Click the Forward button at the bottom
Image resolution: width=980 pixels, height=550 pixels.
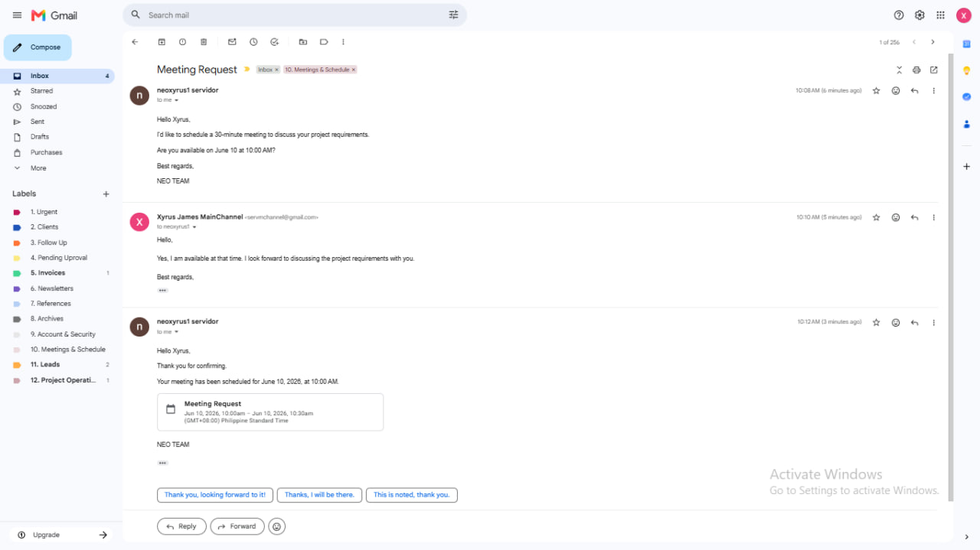coord(237,526)
